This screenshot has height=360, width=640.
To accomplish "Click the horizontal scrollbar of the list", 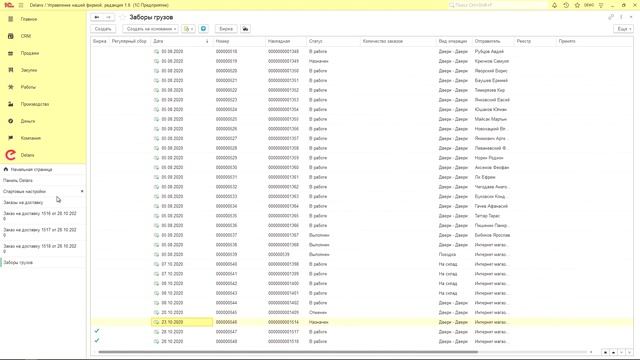I will (288, 352).
